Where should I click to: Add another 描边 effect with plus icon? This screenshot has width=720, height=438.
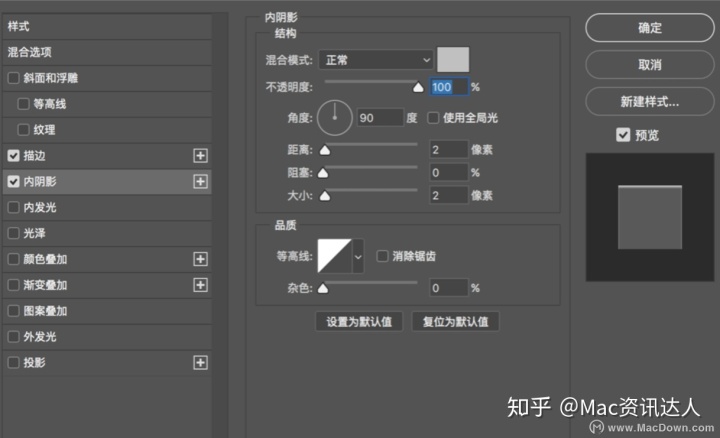tap(200, 156)
